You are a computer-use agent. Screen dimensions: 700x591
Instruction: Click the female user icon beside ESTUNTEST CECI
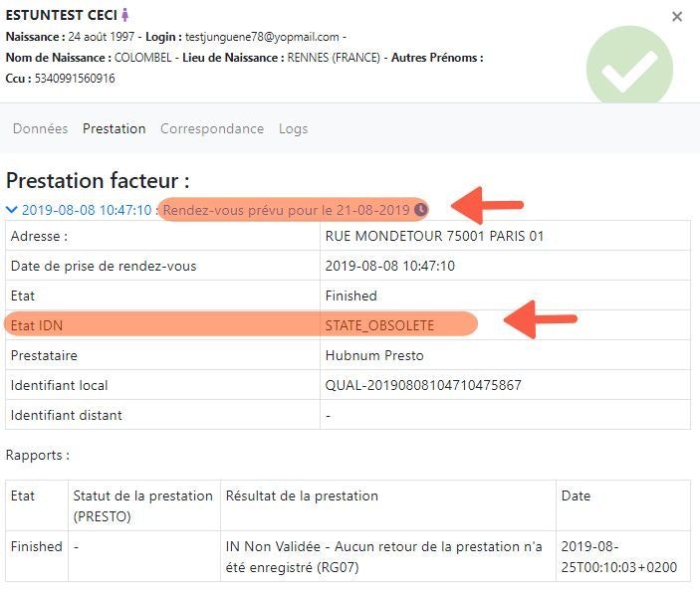(x=125, y=16)
